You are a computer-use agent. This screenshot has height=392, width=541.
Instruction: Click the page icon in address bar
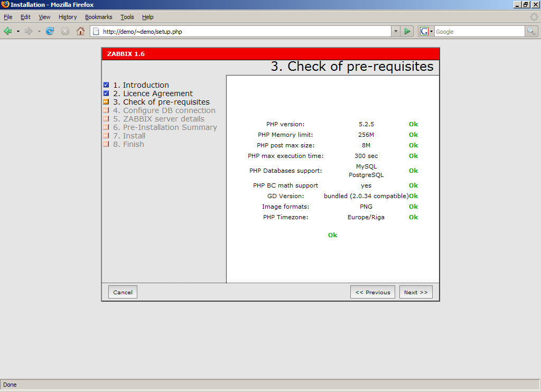(96, 31)
